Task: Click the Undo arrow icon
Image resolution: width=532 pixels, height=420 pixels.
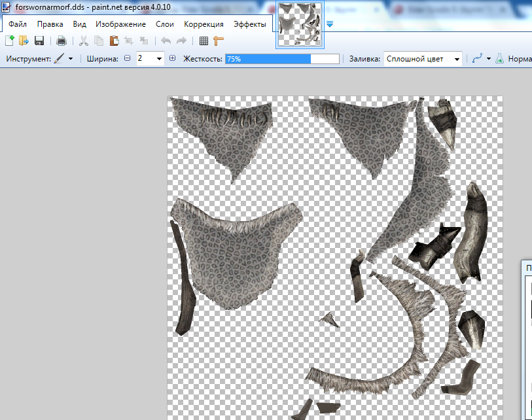Action: (x=166, y=41)
